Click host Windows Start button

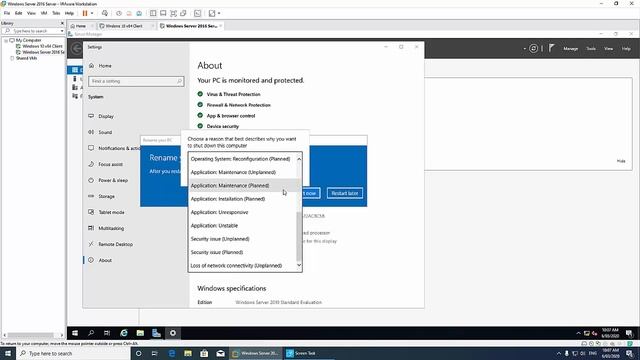(8, 353)
